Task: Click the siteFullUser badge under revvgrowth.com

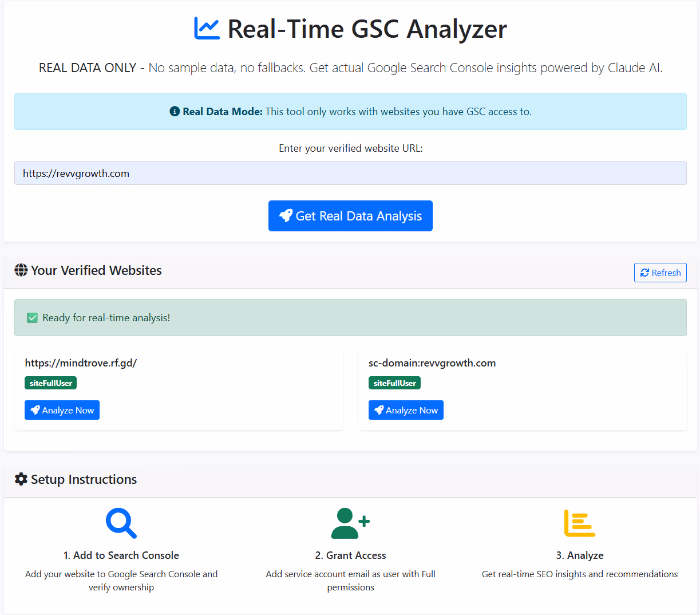Action: (x=394, y=383)
